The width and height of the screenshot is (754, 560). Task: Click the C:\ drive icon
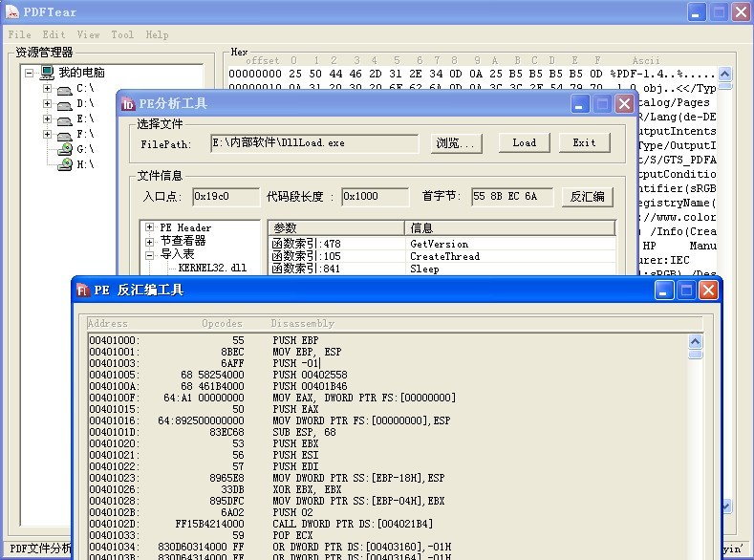[x=64, y=89]
